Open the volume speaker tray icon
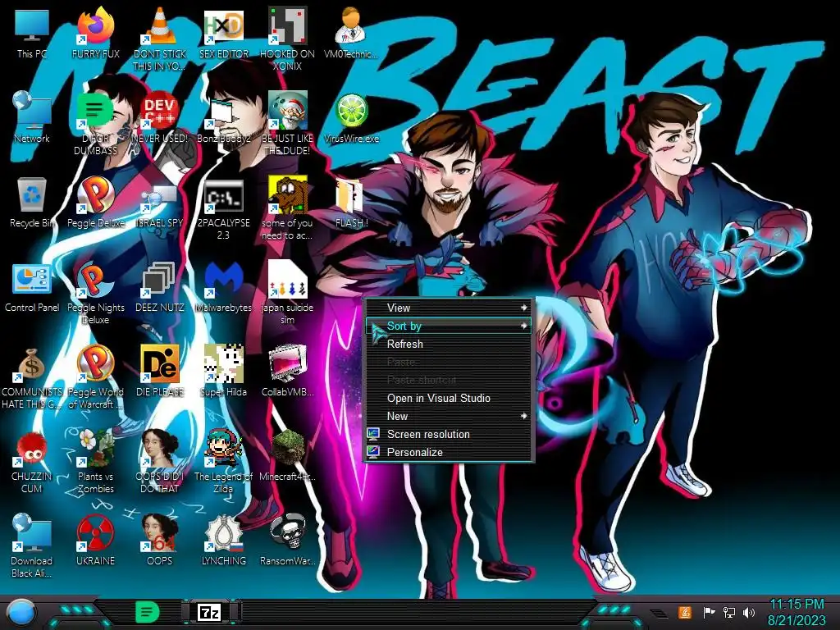Image resolution: width=840 pixels, height=630 pixels. pyautogui.click(x=749, y=612)
